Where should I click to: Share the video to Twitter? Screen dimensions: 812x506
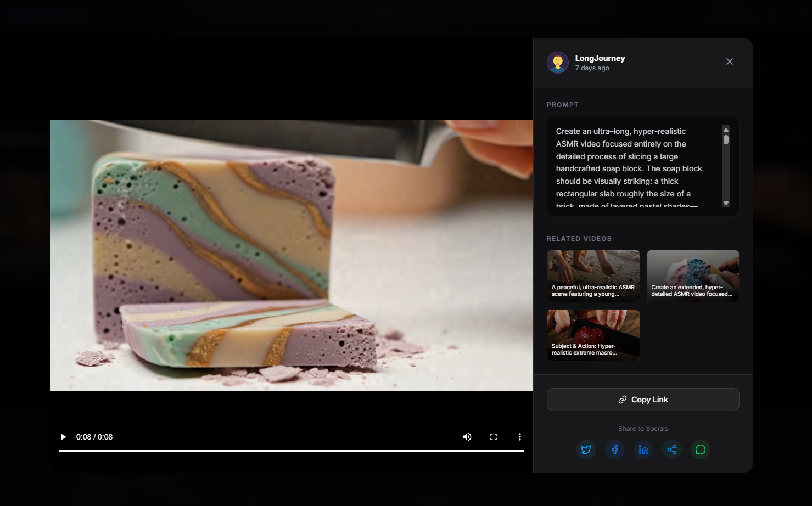coord(586,449)
